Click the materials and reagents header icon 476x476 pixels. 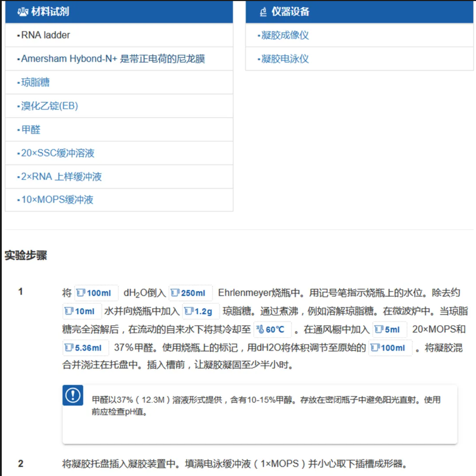[x=23, y=12]
